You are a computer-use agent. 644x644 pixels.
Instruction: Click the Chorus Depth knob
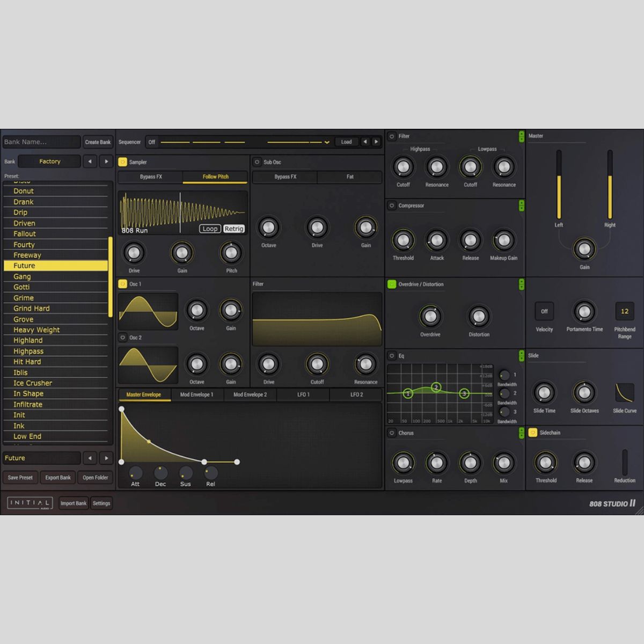click(470, 463)
